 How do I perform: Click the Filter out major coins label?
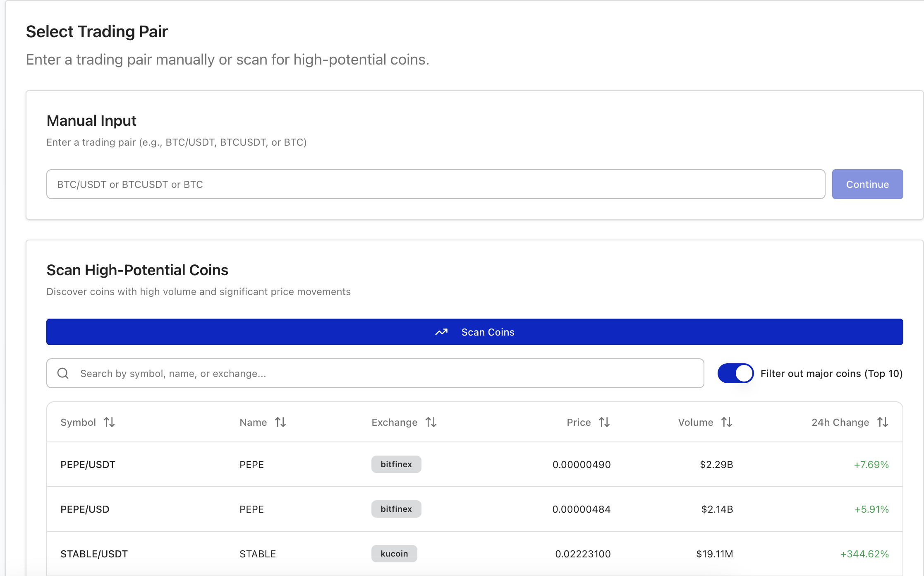click(831, 373)
